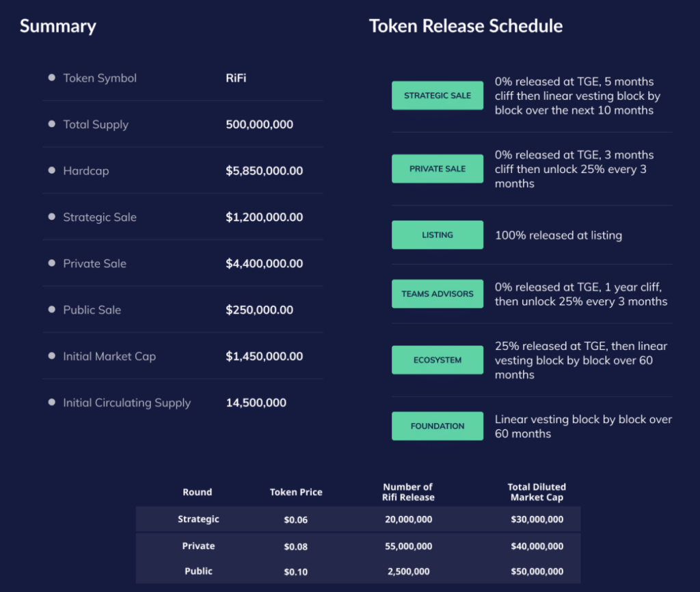Image resolution: width=700 pixels, height=592 pixels.
Task: Click the ECOSYSTEM green button
Action: (x=437, y=360)
